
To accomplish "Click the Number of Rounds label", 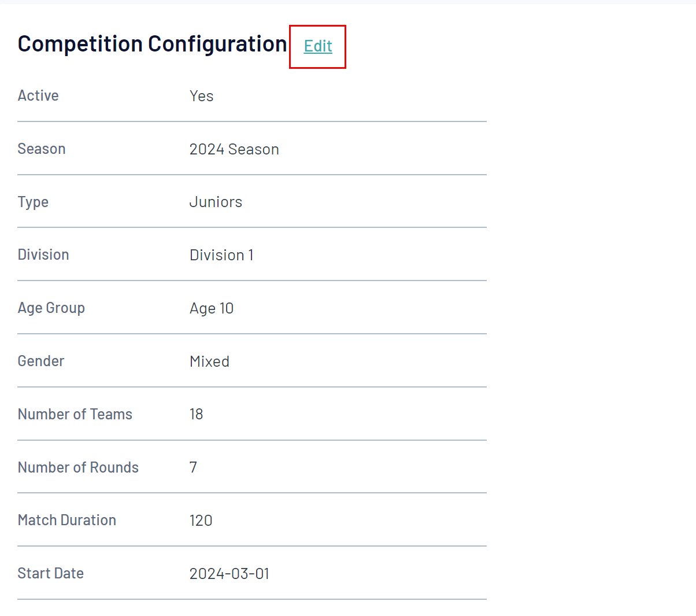I will [x=78, y=467].
